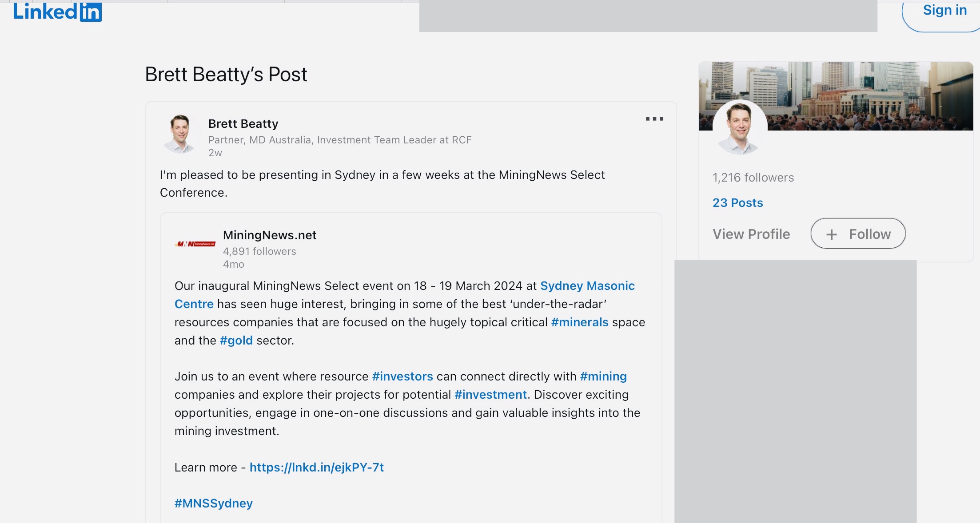Open the 23 Posts link

[x=737, y=203]
